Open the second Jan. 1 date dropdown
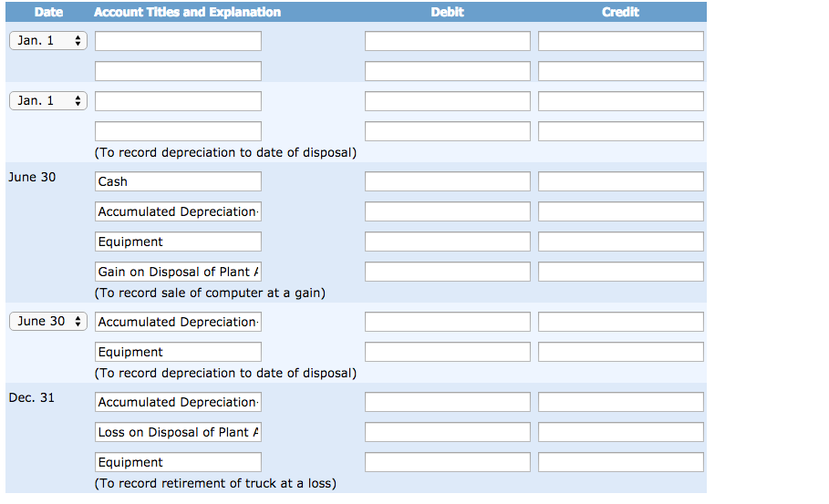This screenshot has height=504, width=829. tap(48, 101)
